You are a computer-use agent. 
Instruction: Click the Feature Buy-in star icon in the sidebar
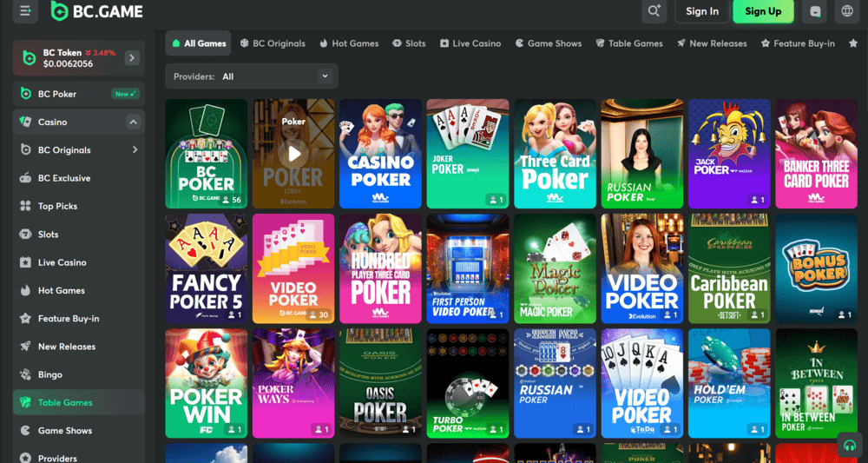point(25,319)
